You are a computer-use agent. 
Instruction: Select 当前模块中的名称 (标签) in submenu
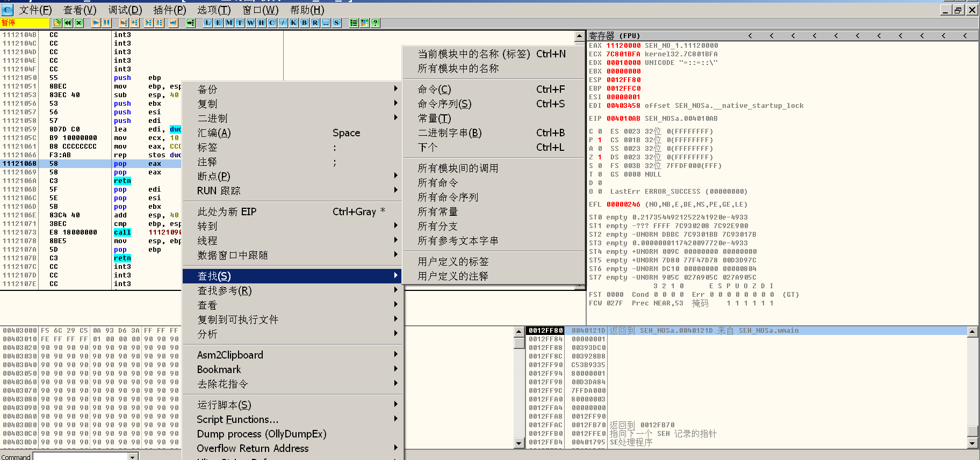click(493, 54)
